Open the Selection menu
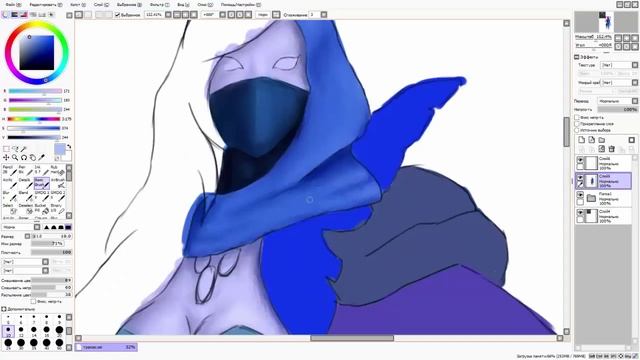Viewport: 640px width, 360px height. (x=129, y=4)
